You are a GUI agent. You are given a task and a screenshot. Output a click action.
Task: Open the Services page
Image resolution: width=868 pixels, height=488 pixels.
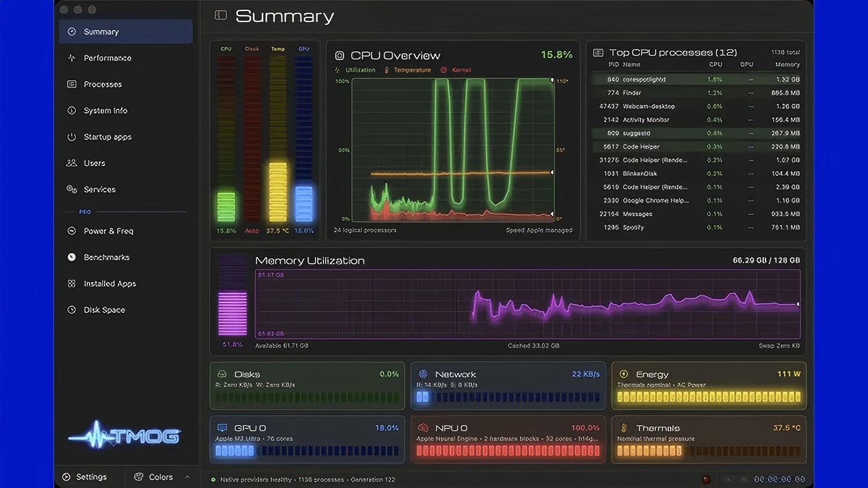[126, 190]
